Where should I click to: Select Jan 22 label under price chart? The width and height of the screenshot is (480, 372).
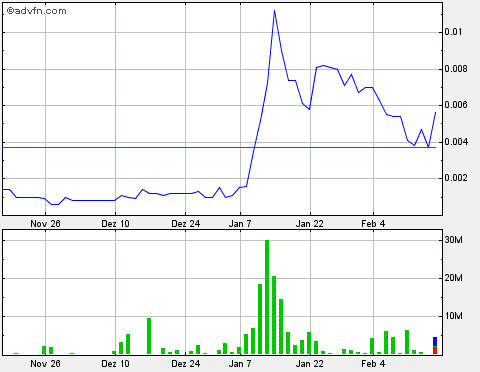(x=310, y=224)
